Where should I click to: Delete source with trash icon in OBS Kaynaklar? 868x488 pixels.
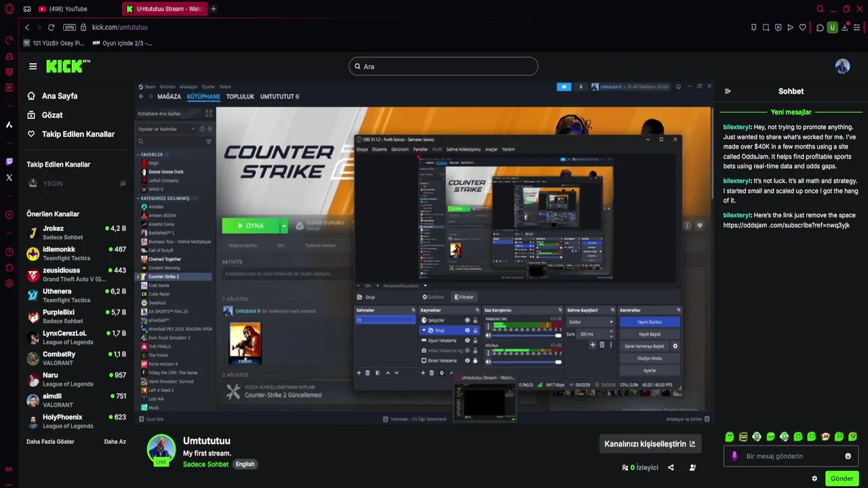(431, 373)
